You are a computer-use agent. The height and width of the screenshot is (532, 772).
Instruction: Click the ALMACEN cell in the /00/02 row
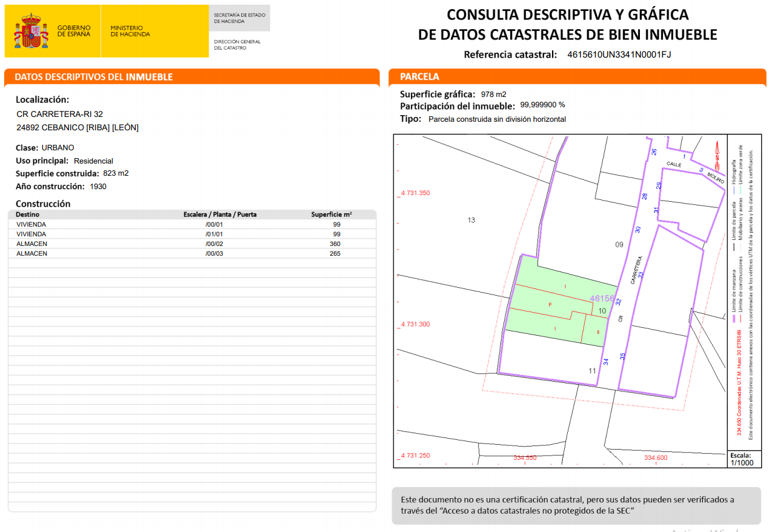click(x=32, y=244)
